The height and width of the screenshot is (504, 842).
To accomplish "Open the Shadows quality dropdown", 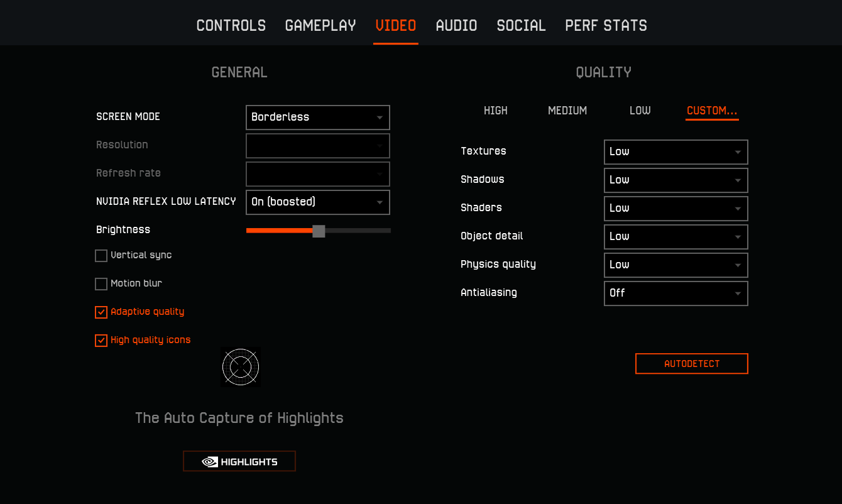I will tap(676, 180).
